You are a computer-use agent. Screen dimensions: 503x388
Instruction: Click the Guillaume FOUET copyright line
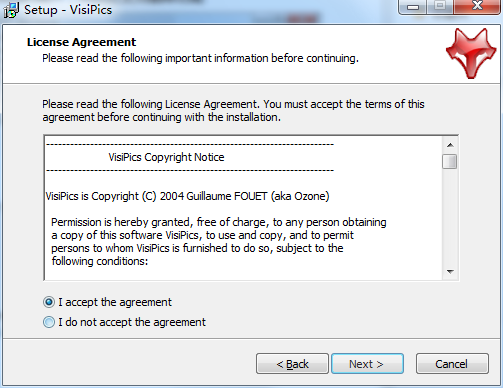coord(187,196)
